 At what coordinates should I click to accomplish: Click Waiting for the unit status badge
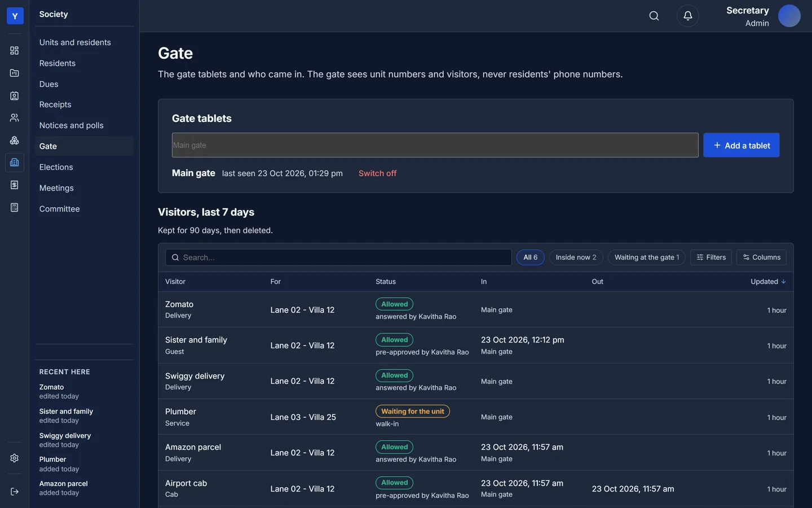[413, 411]
